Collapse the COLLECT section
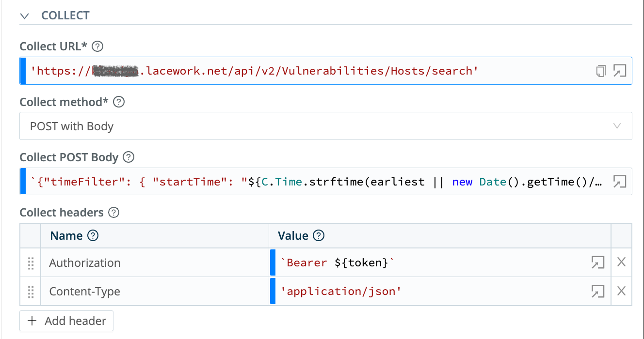 point(24,15)
